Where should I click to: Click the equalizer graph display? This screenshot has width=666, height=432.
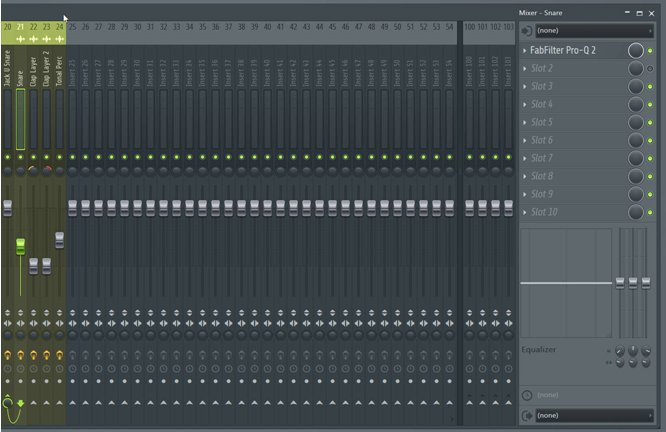[x=566, y=283]
